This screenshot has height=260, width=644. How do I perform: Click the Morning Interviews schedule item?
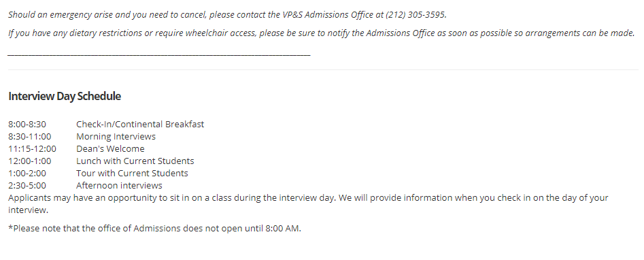[x=116, y=136]
